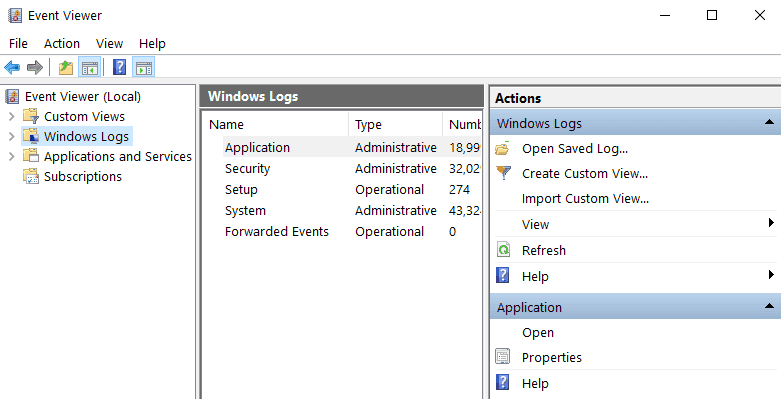The width and height of the screenshot is (781, 399).
Task: Click the Properties icon under Application
Action: (503, 357)
